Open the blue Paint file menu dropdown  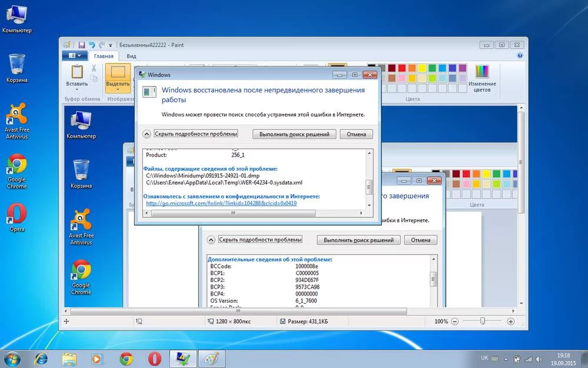pyautogui.click(x=75, y=56)
